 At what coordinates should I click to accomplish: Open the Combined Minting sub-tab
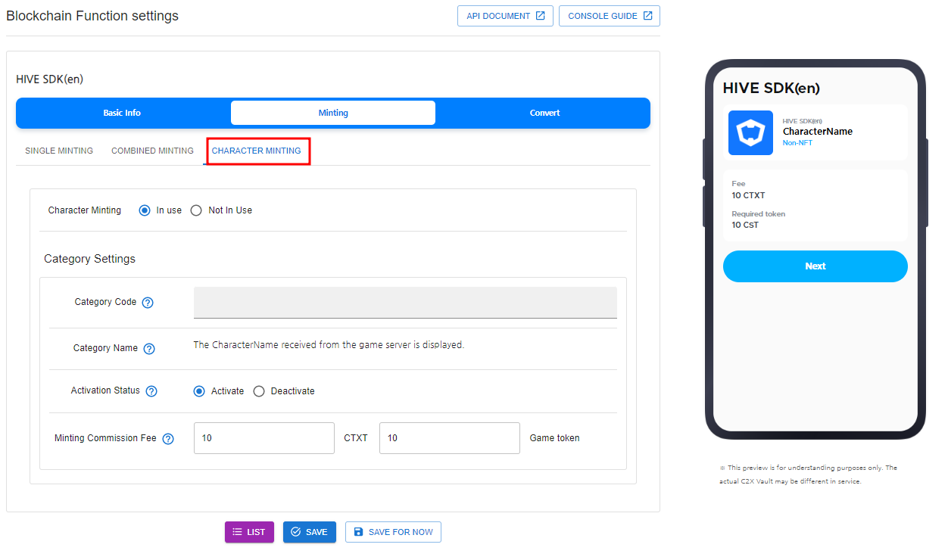pyautogui.click(x=152, y=151)
